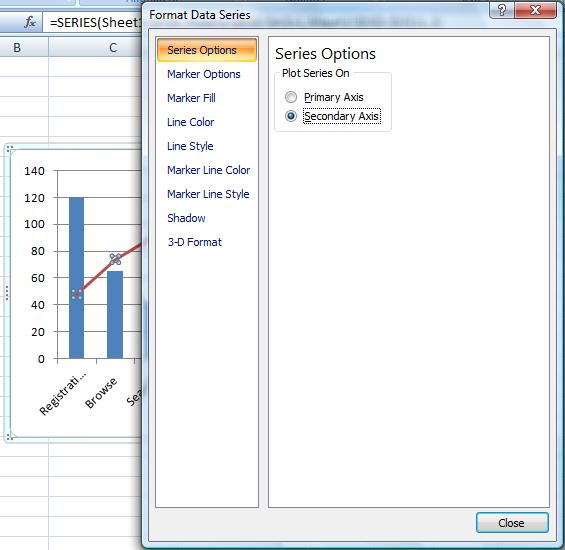The height and width of the screenshot is (550, 565).
Task: Click the chart top-left corner resize handle
Action: 10,148
